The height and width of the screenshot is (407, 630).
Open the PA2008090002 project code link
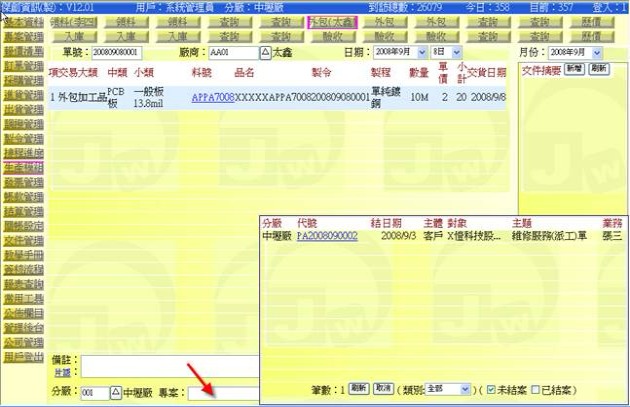click(x=327, y=236)
